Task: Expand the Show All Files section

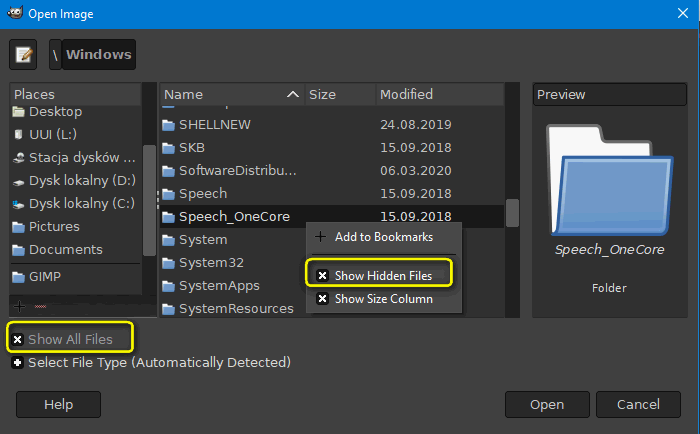Action: (x=17, y=339)
